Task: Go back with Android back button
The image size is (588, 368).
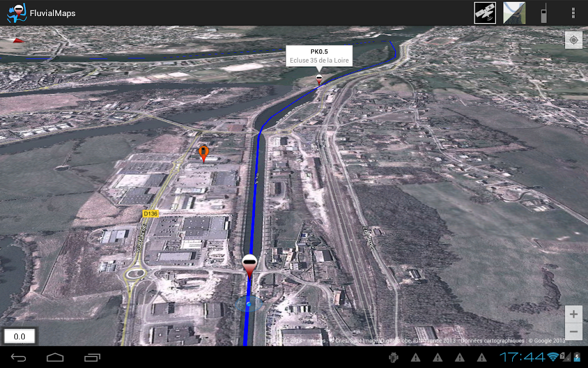Action: pos(18,358)
